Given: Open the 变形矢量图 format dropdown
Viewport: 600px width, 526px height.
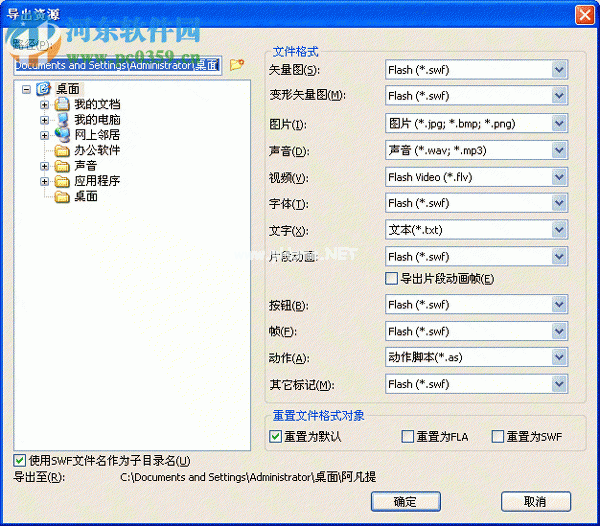Looking at the screenshot, I should pyautogui.click(x=559, y=95).
